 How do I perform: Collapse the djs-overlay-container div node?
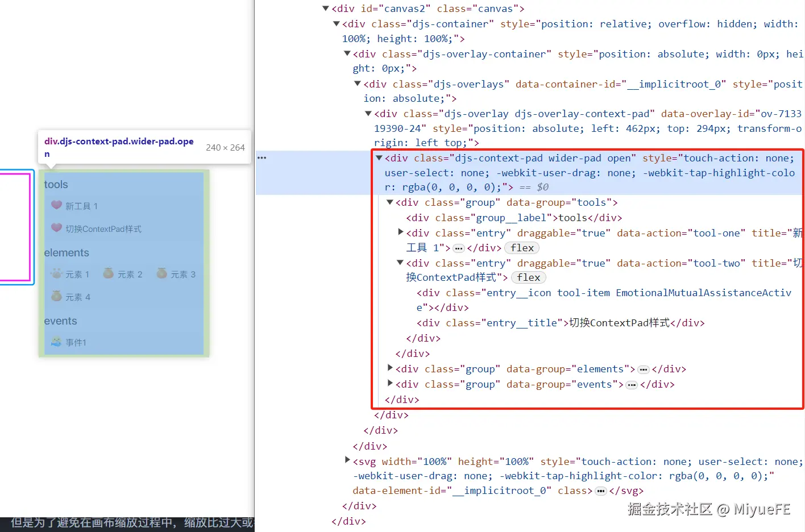(347, 53)
